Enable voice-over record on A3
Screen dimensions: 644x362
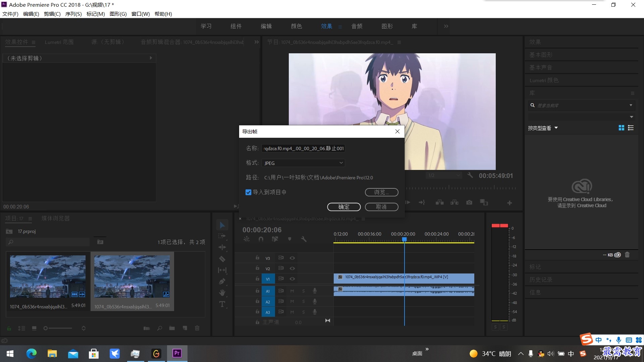click(x=315, y=312)
